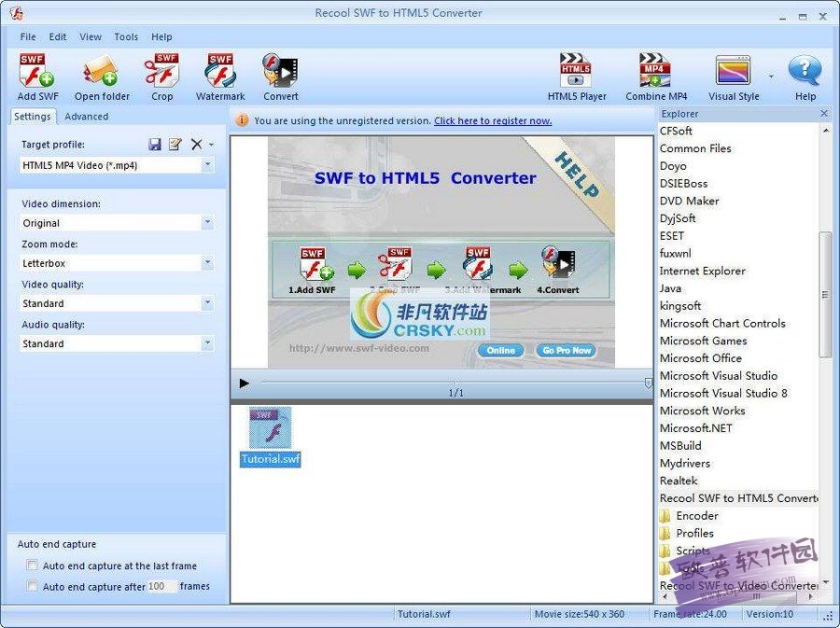
Task: Open the File menu
Action: point(28,37)
